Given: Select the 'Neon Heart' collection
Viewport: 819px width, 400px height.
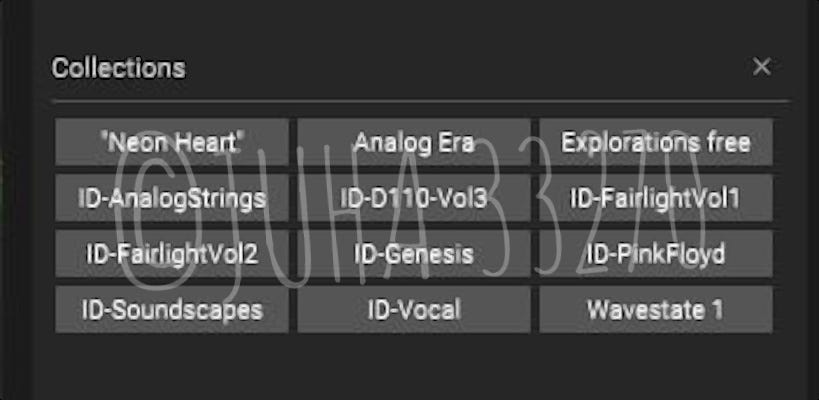Looking at the screenshot, I should (x=172, y=142).
